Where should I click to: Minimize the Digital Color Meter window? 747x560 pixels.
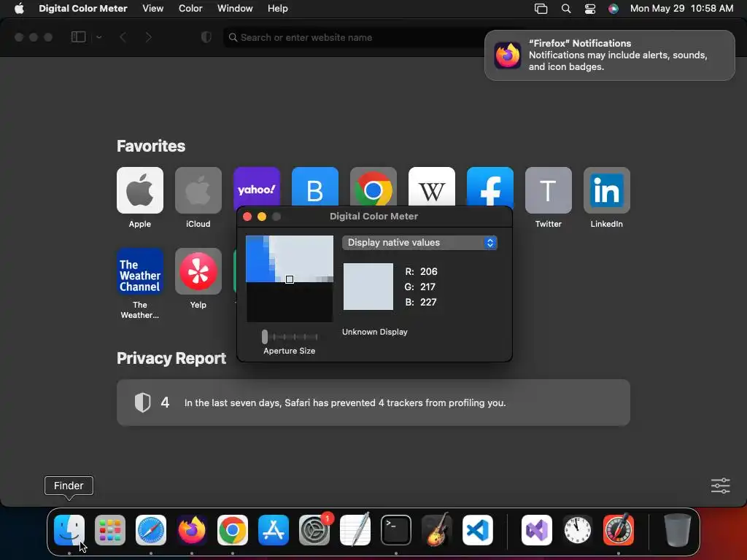click(x=262, y=217)
